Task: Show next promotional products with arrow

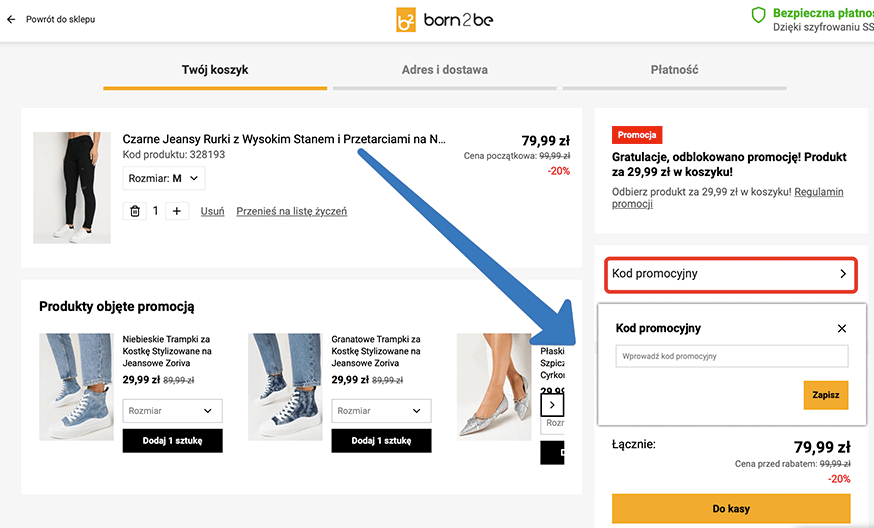Action: 553,405
